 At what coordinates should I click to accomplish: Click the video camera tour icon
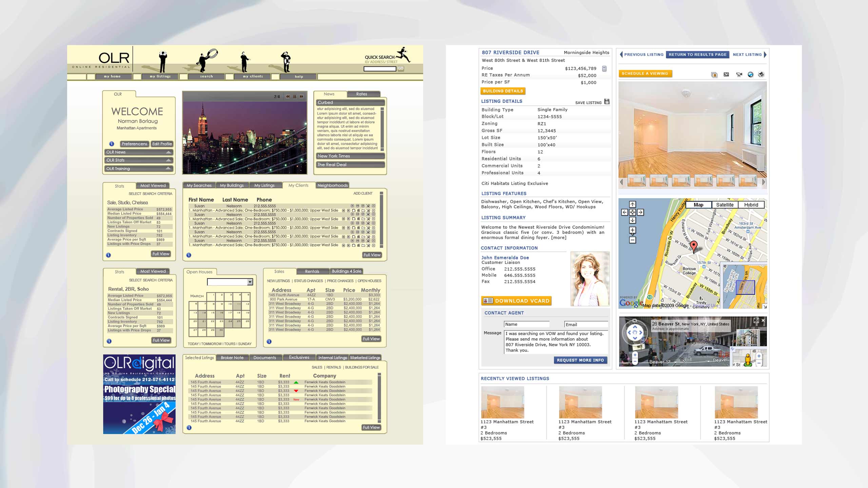(x=739, y=75)
